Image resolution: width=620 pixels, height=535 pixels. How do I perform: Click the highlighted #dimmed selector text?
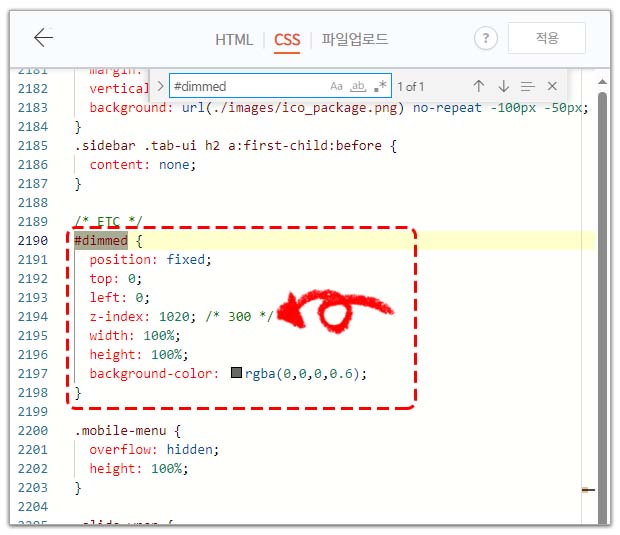click(x=101, y=240)
